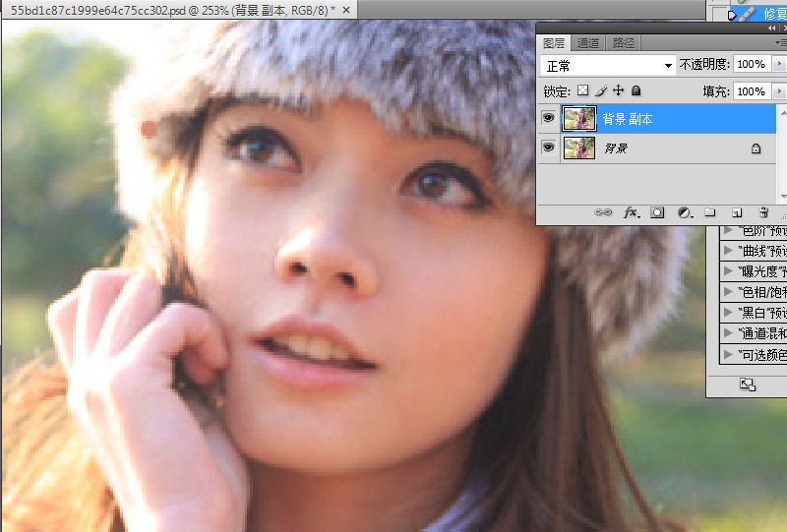Create new fill or adjustment layer
Image resolution: width=787 pixels, height=532 pixels.
point(685,212)
